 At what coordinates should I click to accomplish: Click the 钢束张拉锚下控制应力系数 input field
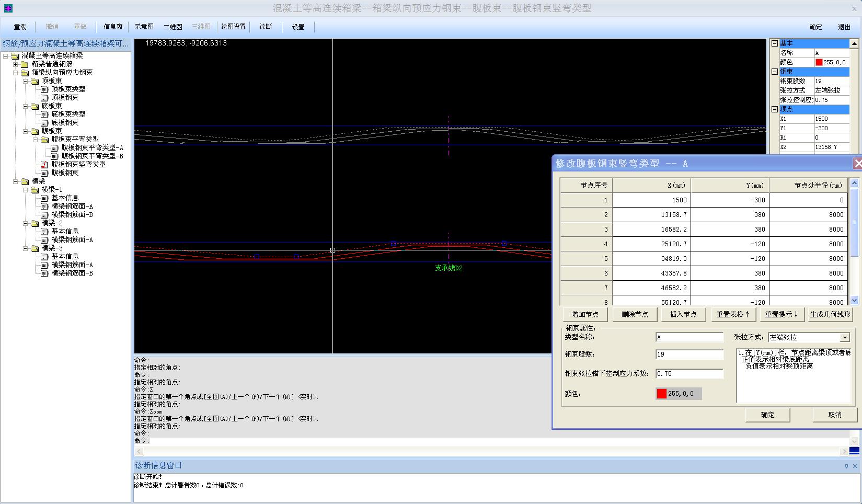tap(689, 374)
